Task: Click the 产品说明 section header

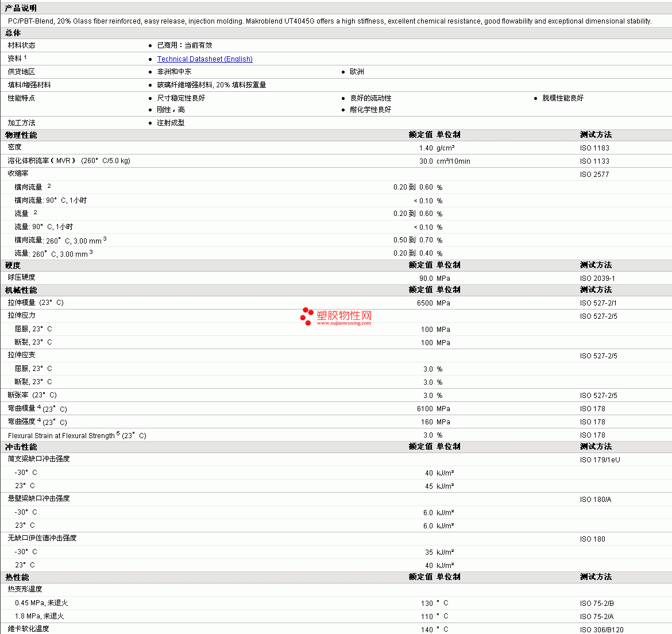Action: pyautogui.click(x=21, y=8)
